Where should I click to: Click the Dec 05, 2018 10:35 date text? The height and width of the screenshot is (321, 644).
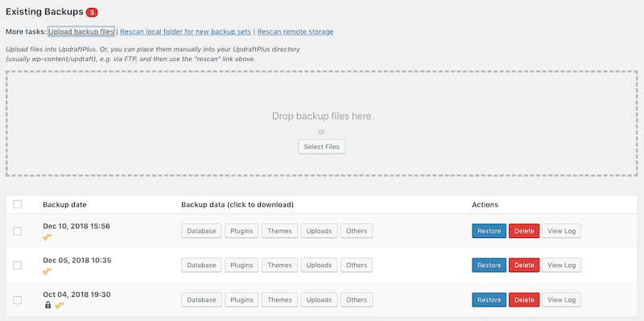click(x=76, y=260)
